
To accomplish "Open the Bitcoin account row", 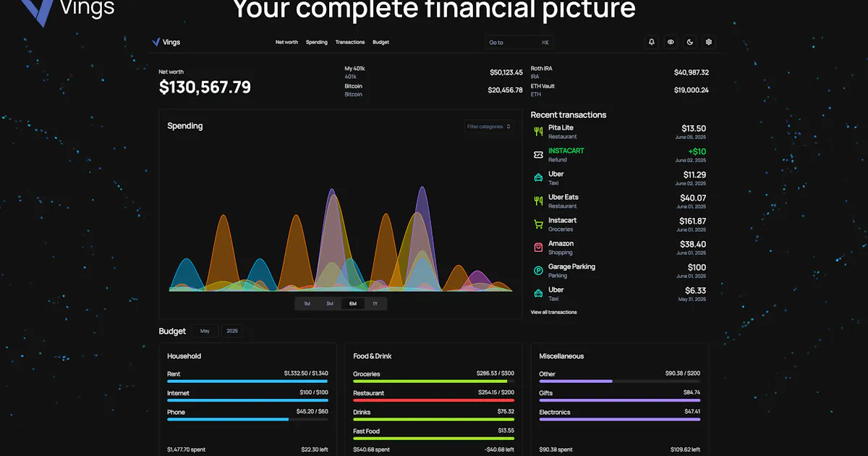I will [433, 90].
